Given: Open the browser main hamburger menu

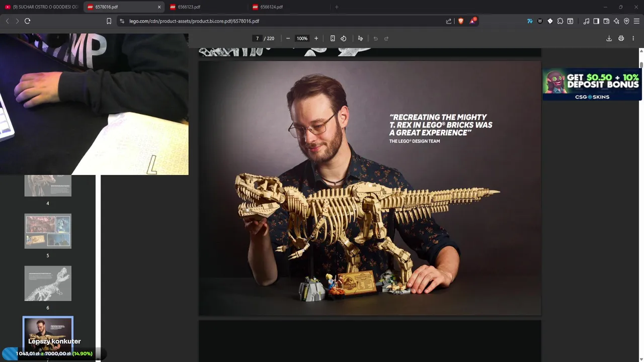Looking at the screenshot, I should click(636, 21).
